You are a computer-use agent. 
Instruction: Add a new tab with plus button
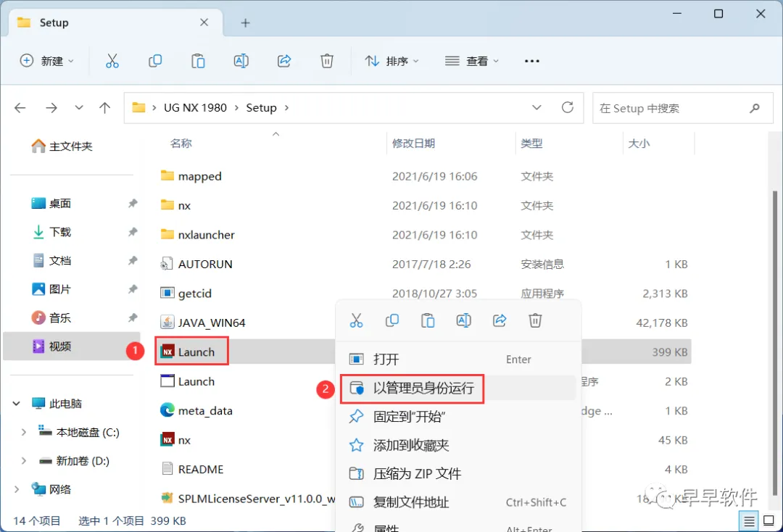click(245, 23)
